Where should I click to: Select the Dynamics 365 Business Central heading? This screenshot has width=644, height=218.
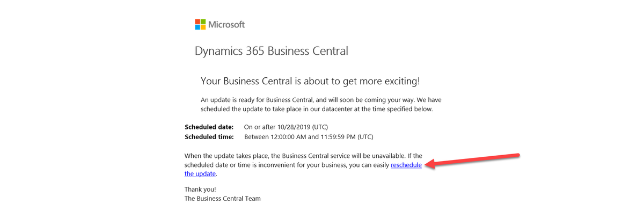pos(272,52)
